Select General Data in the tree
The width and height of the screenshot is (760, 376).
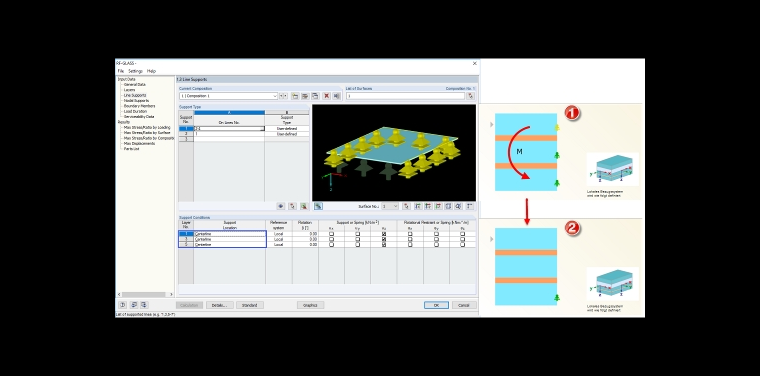pyautogui.click(x=135, y=84)
